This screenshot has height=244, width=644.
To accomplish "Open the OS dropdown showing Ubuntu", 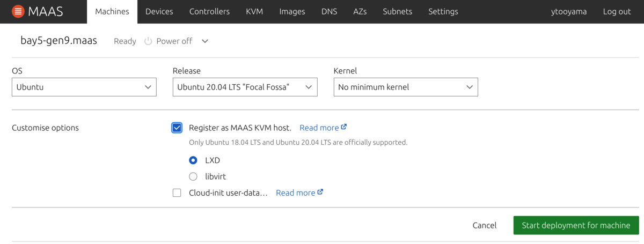I will tap(84, 87).
